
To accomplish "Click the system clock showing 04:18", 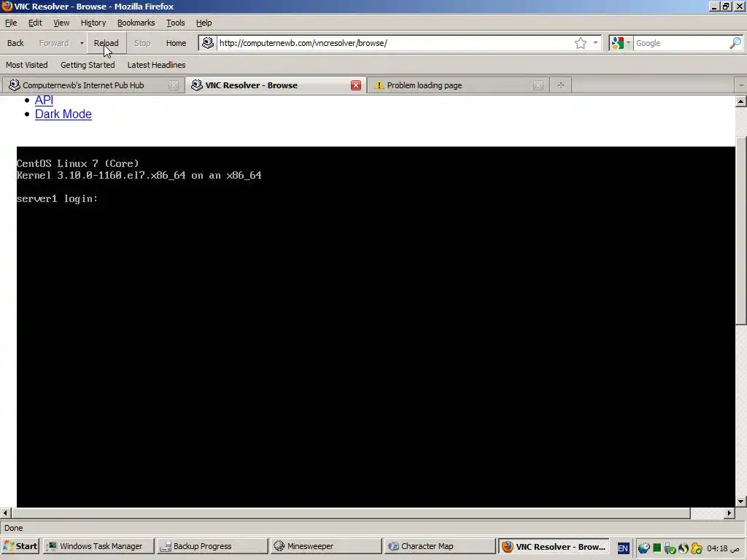I will pyautogui.click(x=723, y=548).
